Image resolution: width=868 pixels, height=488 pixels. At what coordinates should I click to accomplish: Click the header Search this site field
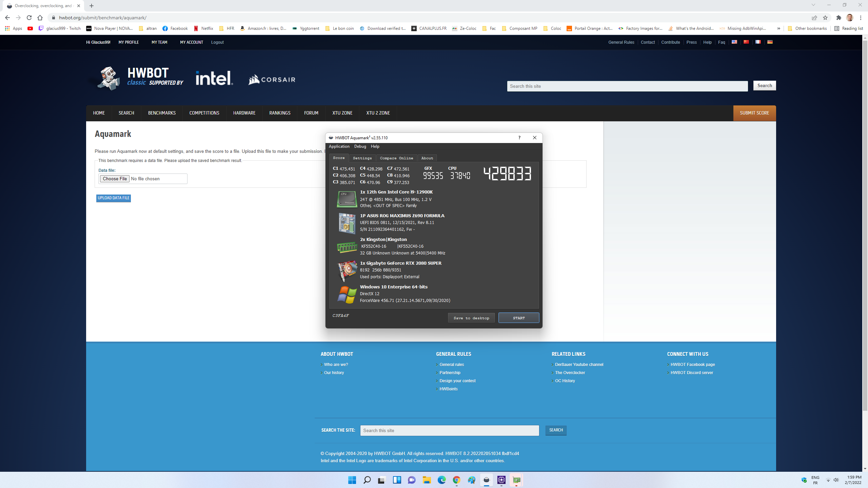[x=627, y=86]
